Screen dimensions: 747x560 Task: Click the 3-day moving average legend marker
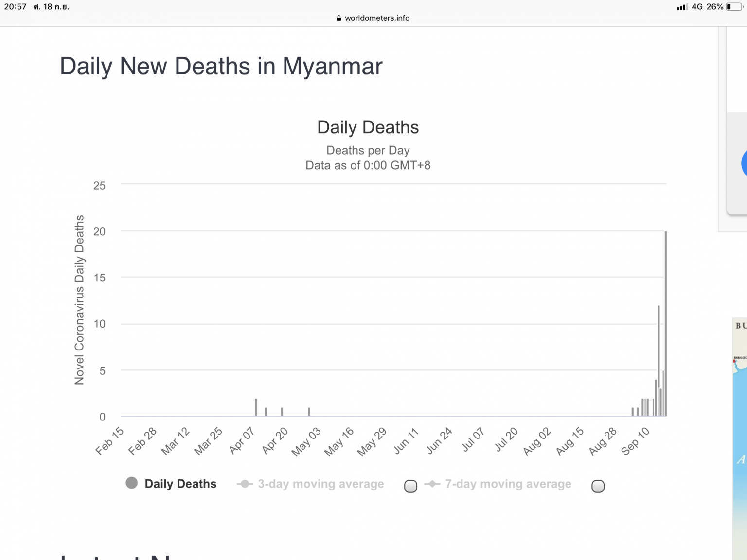(245, 484)
